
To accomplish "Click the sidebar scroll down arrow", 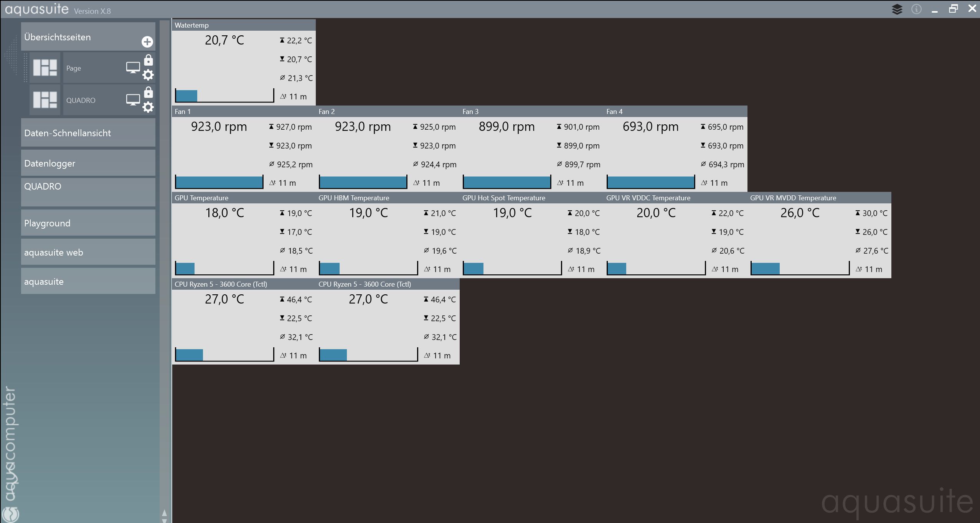I will [165, 520].
